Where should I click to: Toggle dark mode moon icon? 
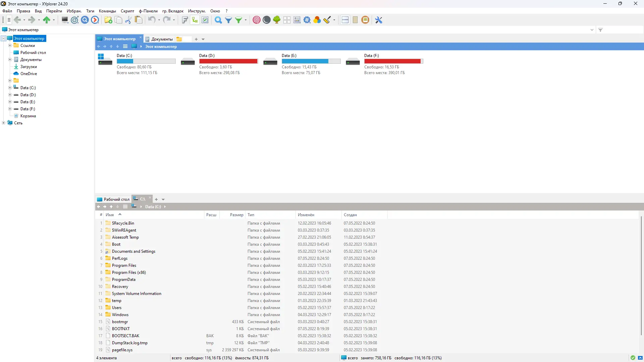[x=267, y=20]
